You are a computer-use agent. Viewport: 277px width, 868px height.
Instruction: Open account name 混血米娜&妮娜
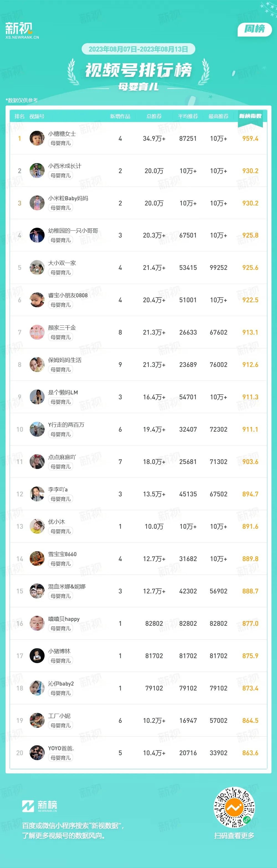67,586
